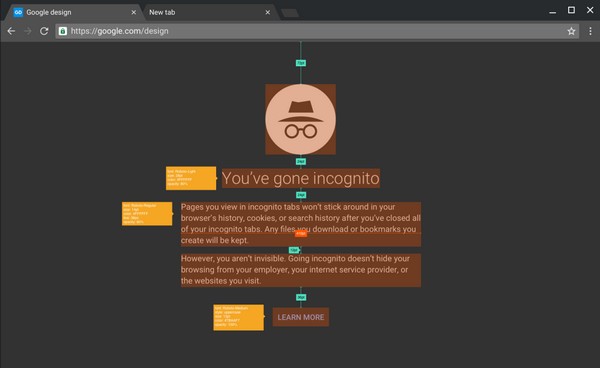Close the browser window
The width and height of the screenshot is (600, 368).
coord(590,10)
